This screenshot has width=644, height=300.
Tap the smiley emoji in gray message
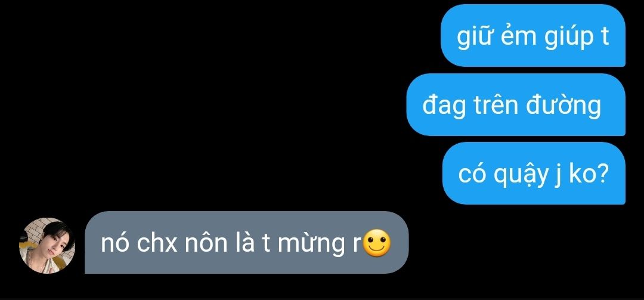(x=377, y=243)
